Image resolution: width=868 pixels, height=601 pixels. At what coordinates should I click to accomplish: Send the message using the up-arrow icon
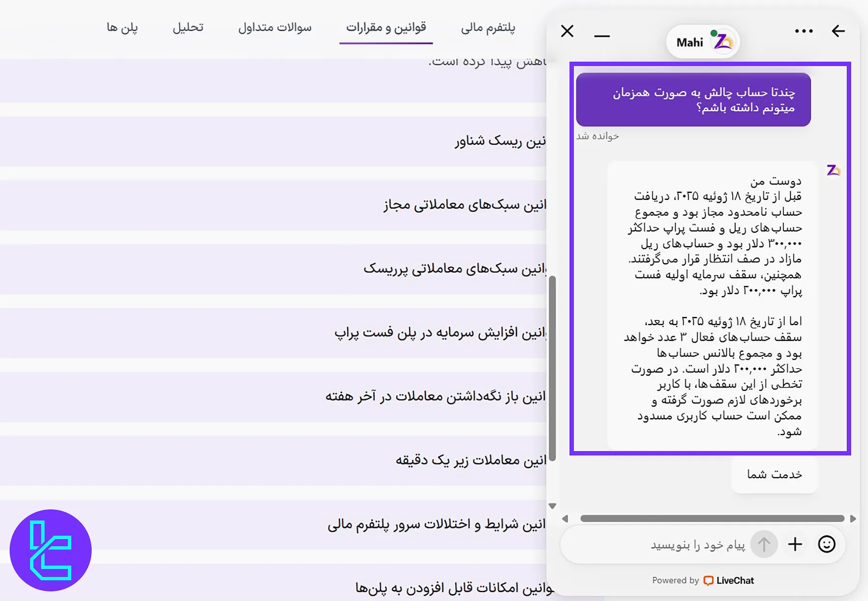pyautogui.click(x=764, y=544)
